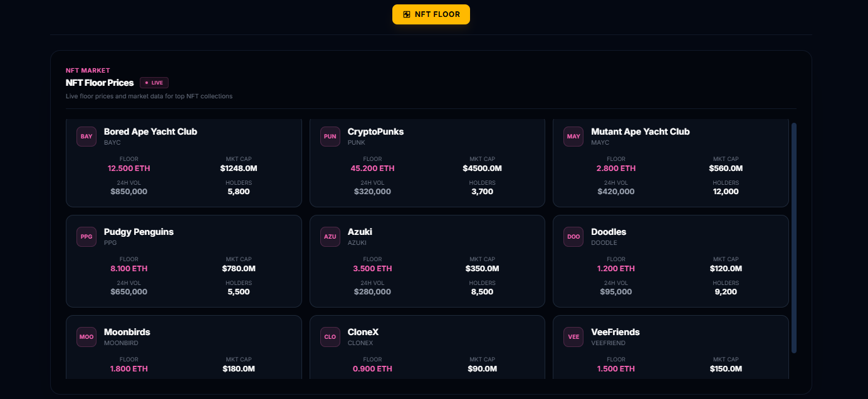The image size is (868, 399).
Task: Open the CryptoPunks collection title
Action: [376, 132]
